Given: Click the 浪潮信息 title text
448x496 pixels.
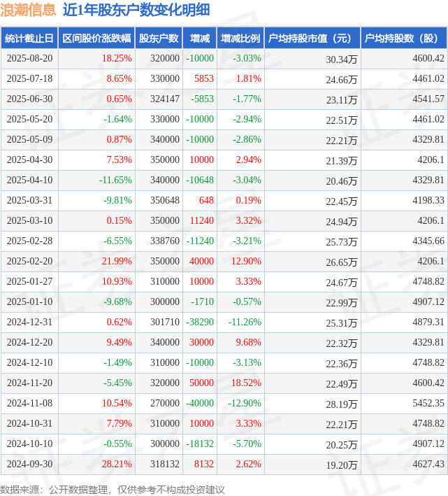Looking at the screenshot, I should point(28,10).
